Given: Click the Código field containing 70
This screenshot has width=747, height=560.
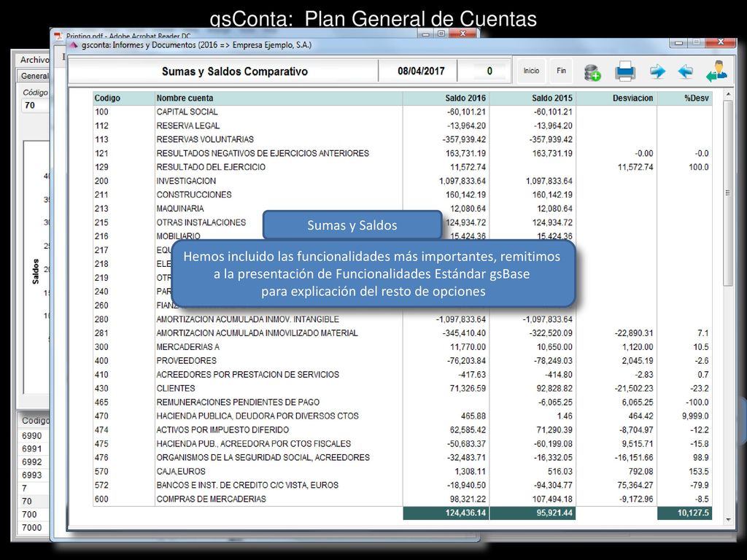Looking at the screenshot, I should (35, 105).
